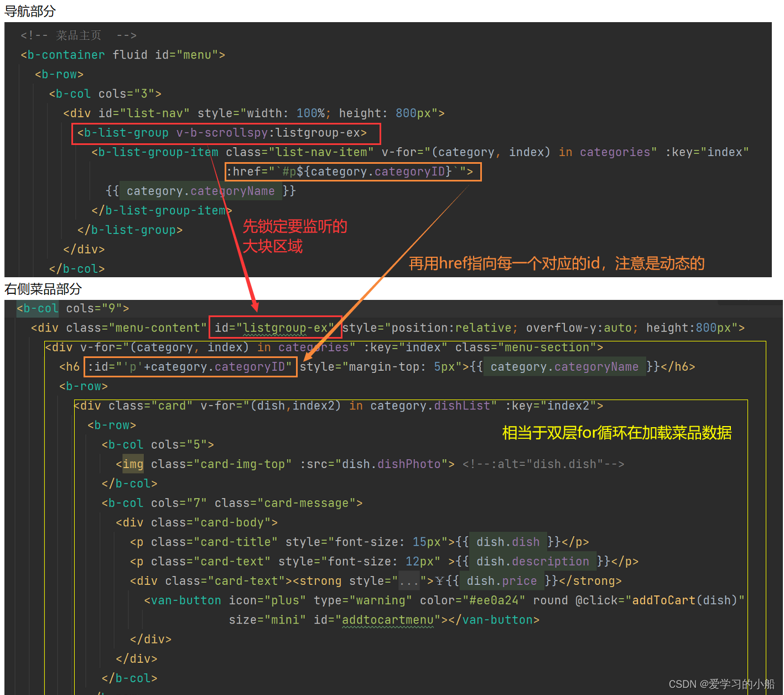Image resolution: width=784 pixels, height=695 pixels.
Task: Click the b-col cols="3" tag
Action: (x=105, y=94)
